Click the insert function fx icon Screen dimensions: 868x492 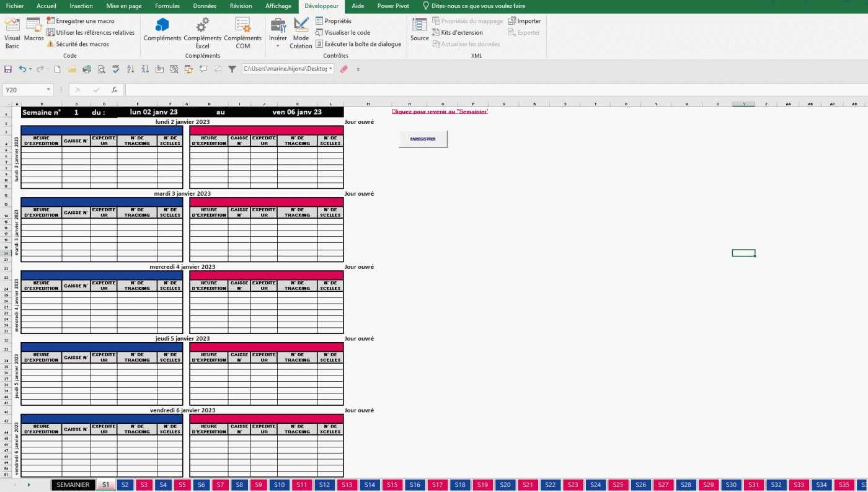[114, 90]
